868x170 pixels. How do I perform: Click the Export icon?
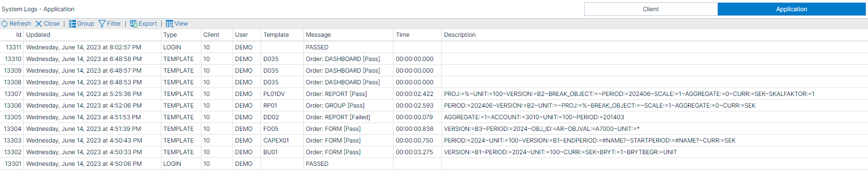click(x=133, y=24)
